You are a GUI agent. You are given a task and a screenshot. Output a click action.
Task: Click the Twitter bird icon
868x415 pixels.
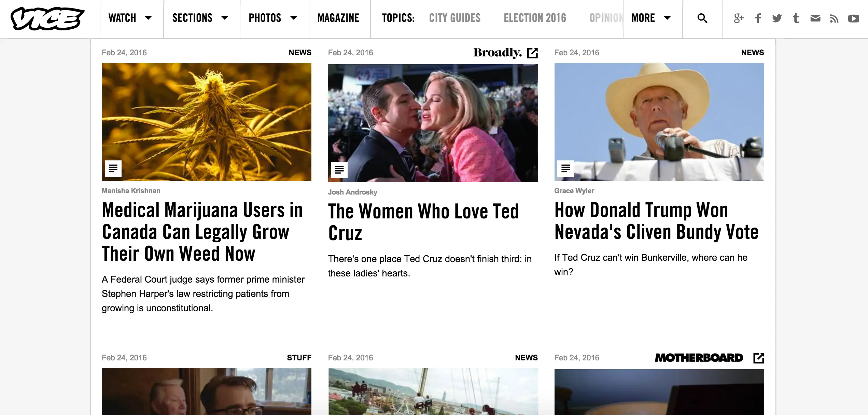click(777, 18)
